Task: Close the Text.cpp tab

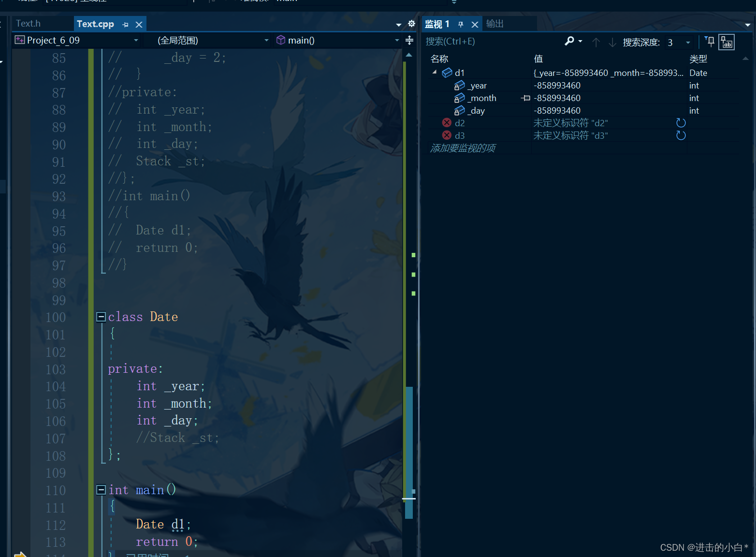Action: (139, 25)
